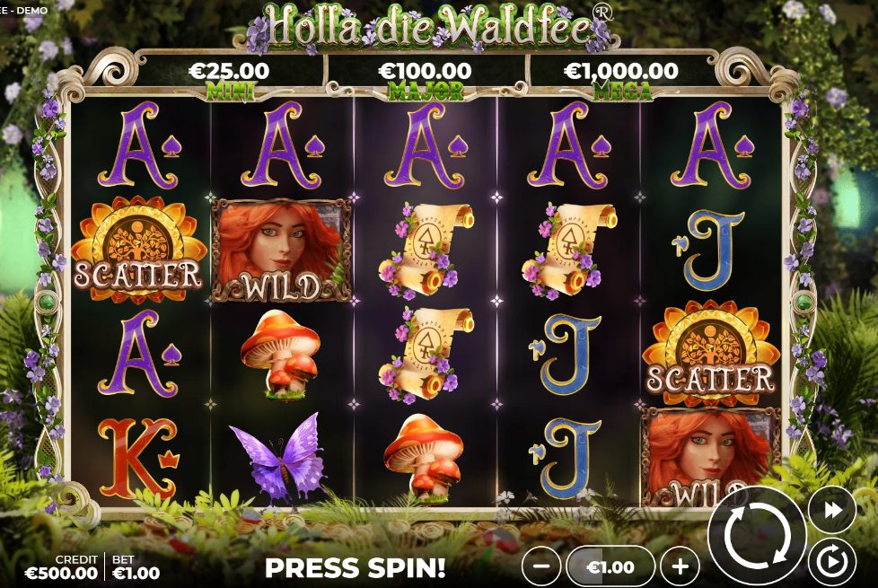Click the Scatter symbol on the fifth reel
Image resolution: width=878 pixels, height=588 pixels.
point(711,353)
